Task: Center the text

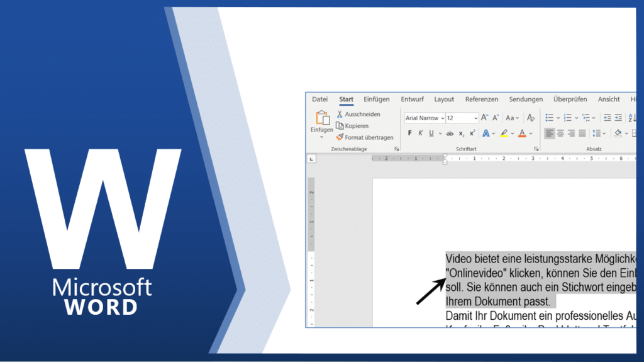Action: tap(560, 133)
